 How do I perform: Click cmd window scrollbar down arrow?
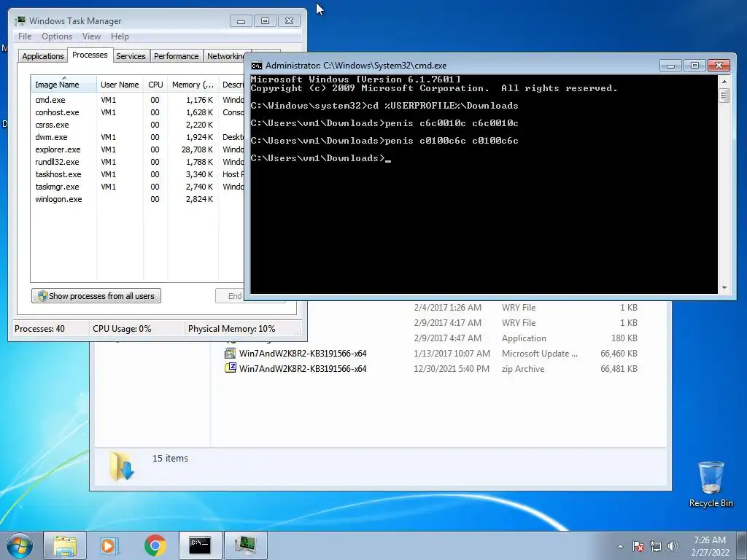(724, 287)
